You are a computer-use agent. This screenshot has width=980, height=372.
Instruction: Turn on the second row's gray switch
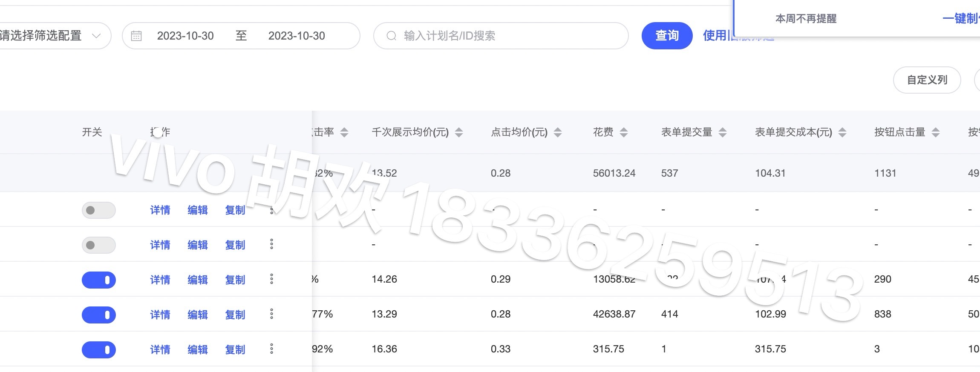(99, 245)
